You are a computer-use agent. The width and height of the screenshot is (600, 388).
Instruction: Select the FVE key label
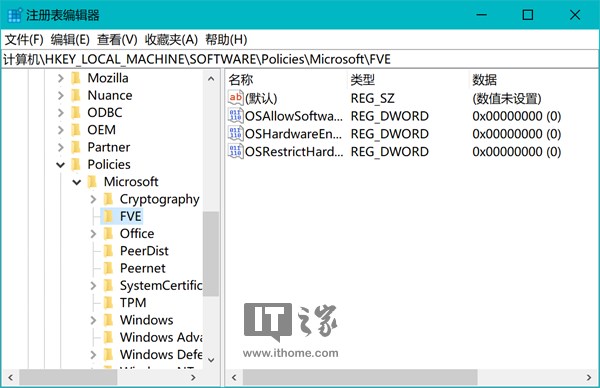(x=131, y=216)
